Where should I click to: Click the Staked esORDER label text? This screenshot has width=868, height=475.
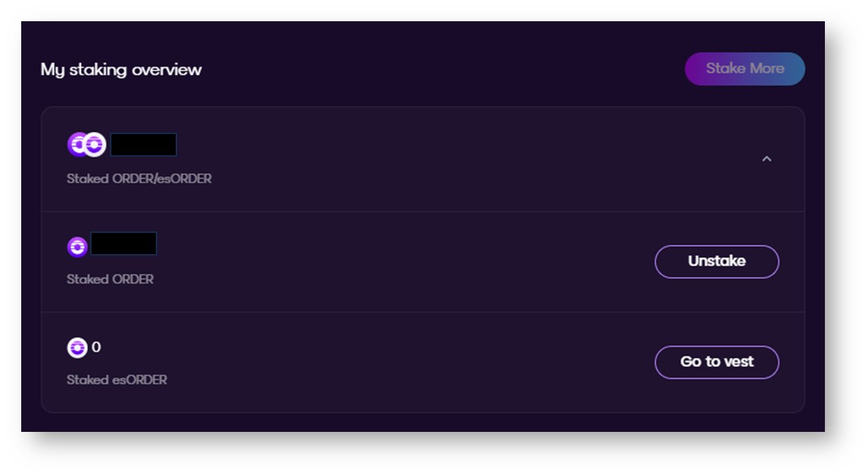[117, 380]
